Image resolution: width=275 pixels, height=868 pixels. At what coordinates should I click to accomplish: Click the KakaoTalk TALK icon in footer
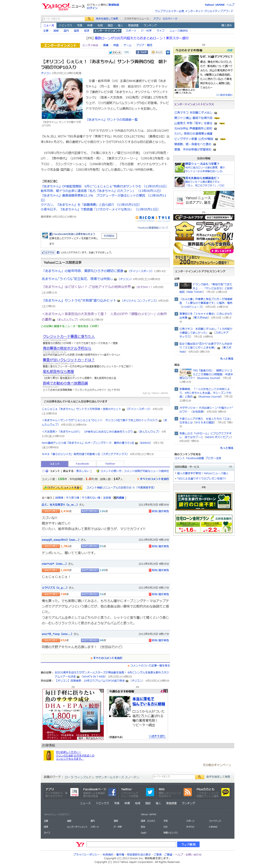225,792
